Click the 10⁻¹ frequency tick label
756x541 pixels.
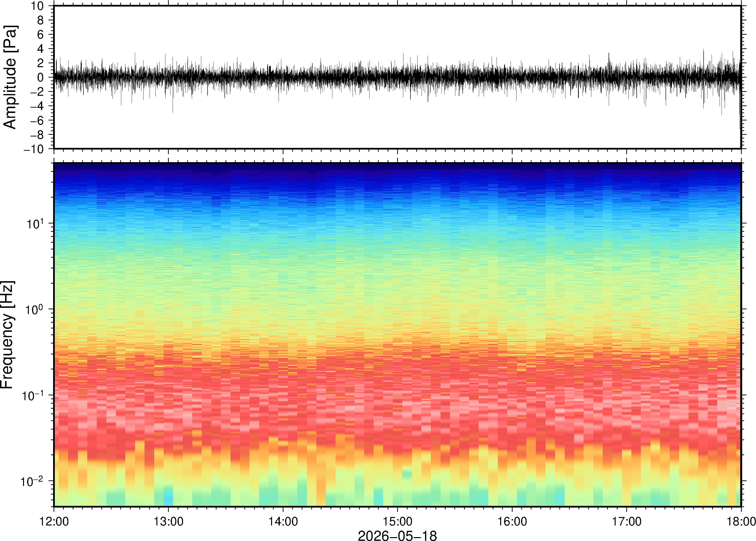coord(33,396)
